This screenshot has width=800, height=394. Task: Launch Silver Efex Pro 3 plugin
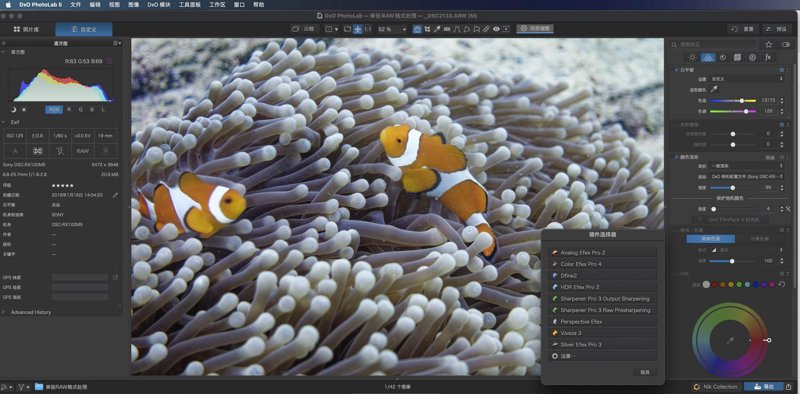[603, 344]
